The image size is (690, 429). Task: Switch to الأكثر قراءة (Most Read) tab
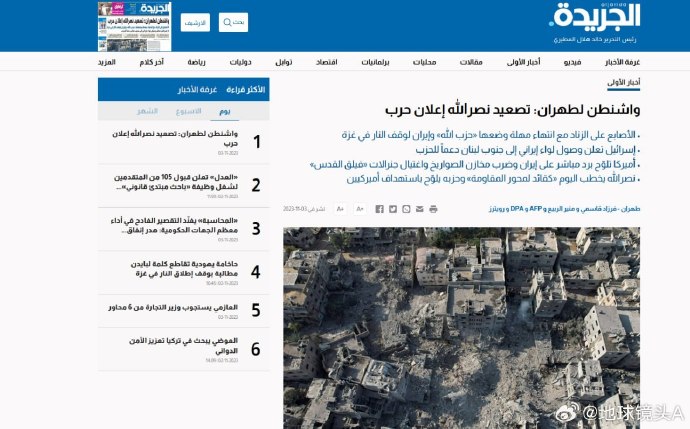coord(246,89)
